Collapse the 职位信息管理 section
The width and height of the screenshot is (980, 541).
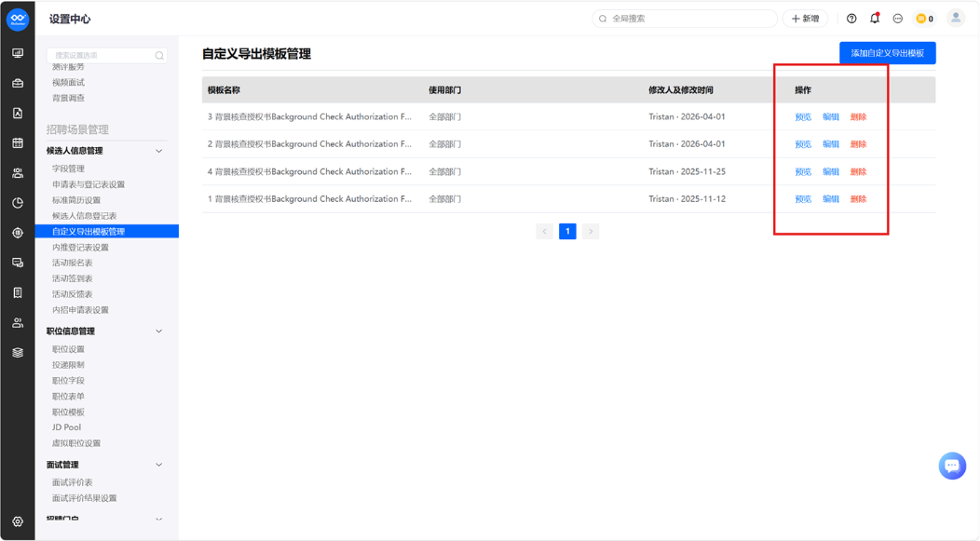[x=158, y=331]
